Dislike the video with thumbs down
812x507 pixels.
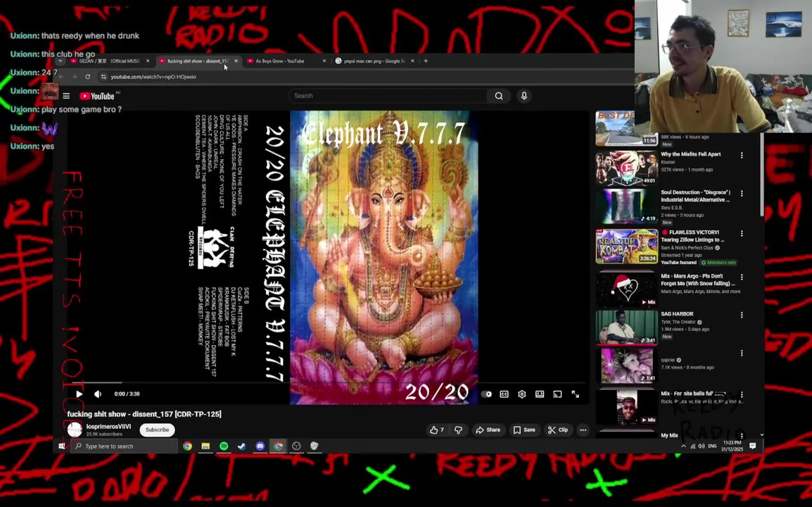(458, 430)
